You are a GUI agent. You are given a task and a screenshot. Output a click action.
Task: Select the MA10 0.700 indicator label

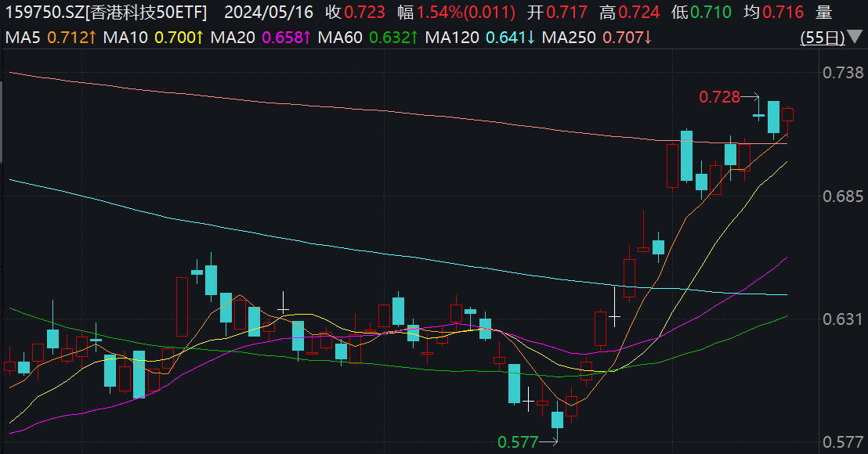[x=154, y=38]
